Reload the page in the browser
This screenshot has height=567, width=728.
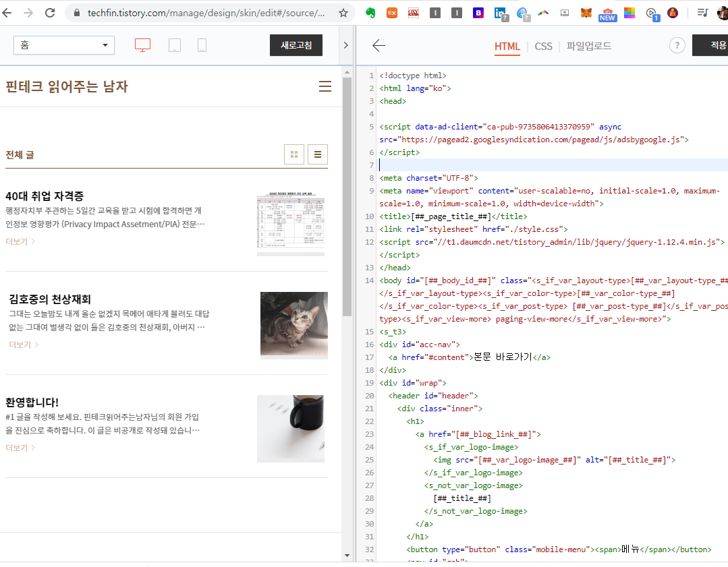(50, 13)
